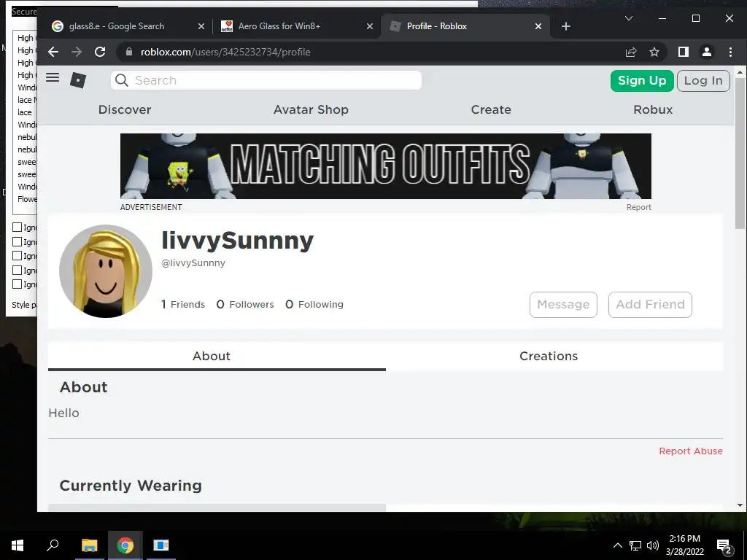This screenshot has width=747, height=560.
Task: Open the 1 Friends link
Action: [x=183, y=304]
